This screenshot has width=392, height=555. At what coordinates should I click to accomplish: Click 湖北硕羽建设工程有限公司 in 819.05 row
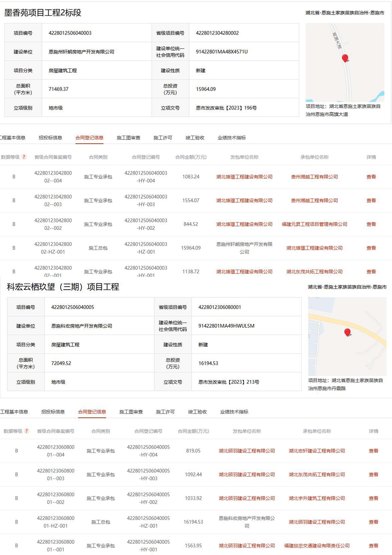coord(247,451)
